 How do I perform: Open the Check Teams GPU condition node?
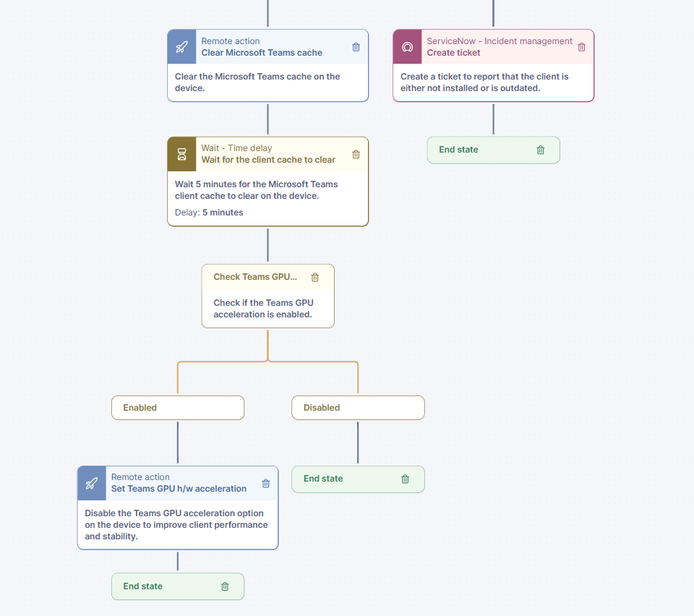click(267, 296)
